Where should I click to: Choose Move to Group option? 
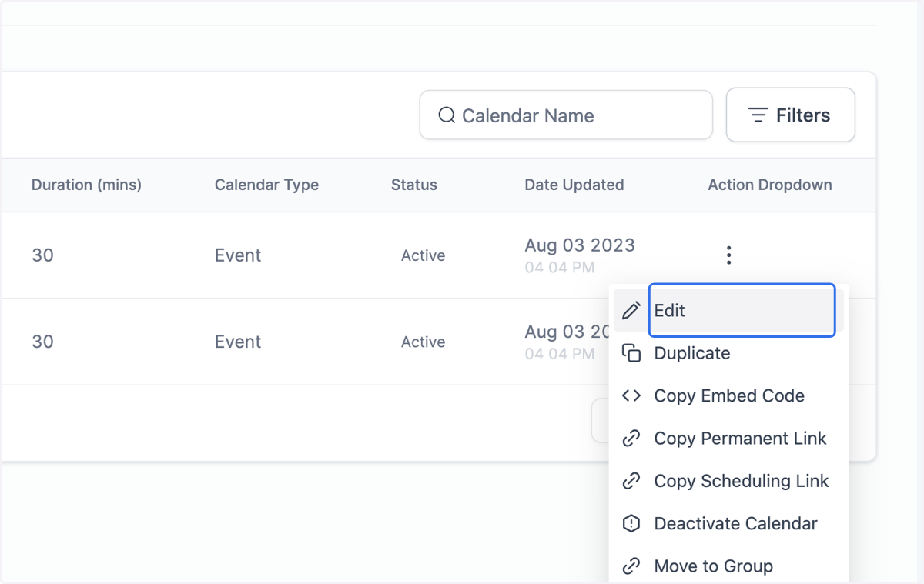coord(728,566)
